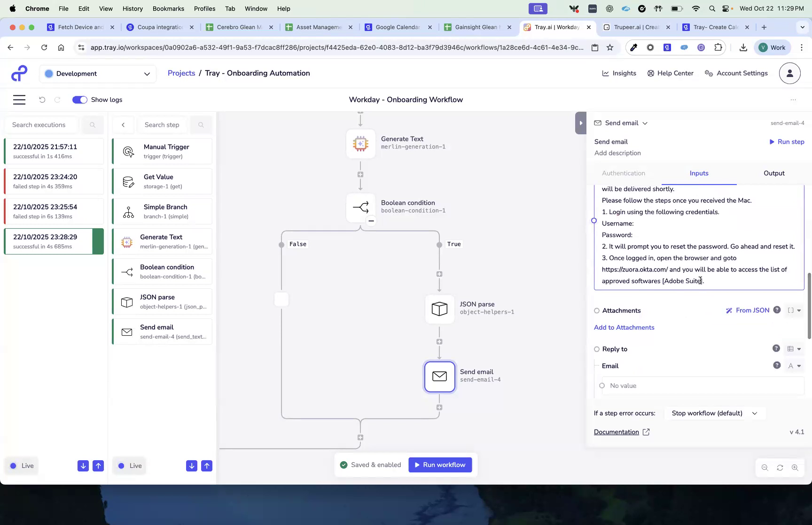Open the Stop workflow error handling dropdown
Screen dimensions: 812x525
click(x=714, y=413)
